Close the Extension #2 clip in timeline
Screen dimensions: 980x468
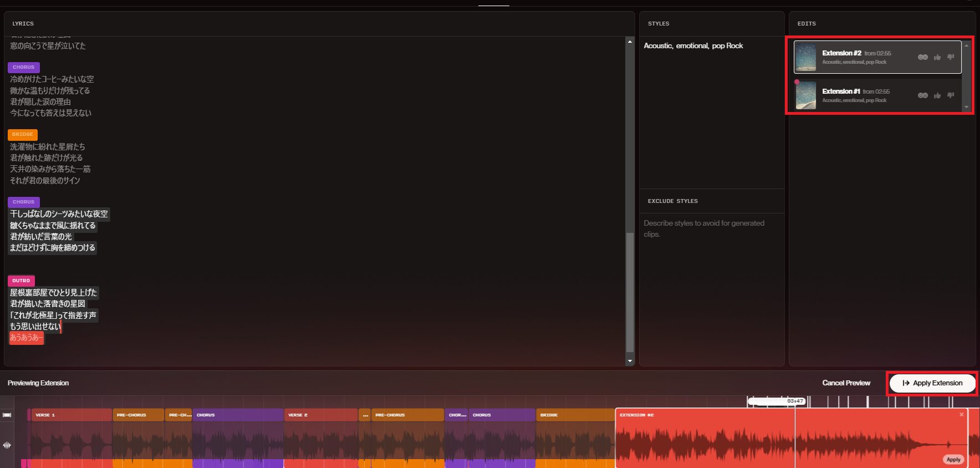[961, 415]
